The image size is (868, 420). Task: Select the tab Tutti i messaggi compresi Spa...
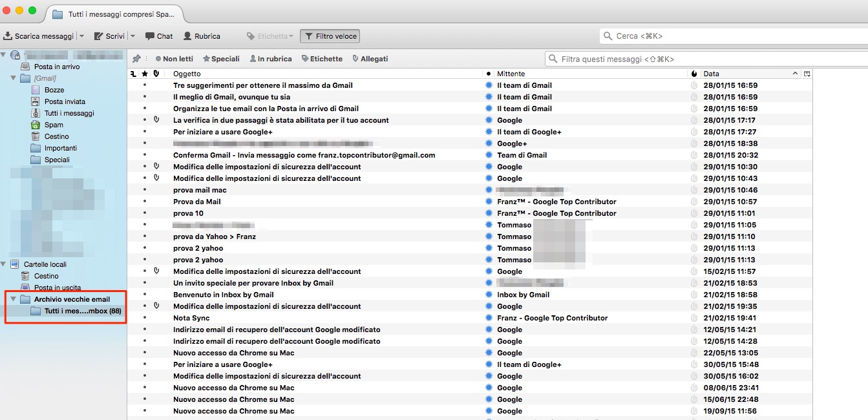coord(114,14)
